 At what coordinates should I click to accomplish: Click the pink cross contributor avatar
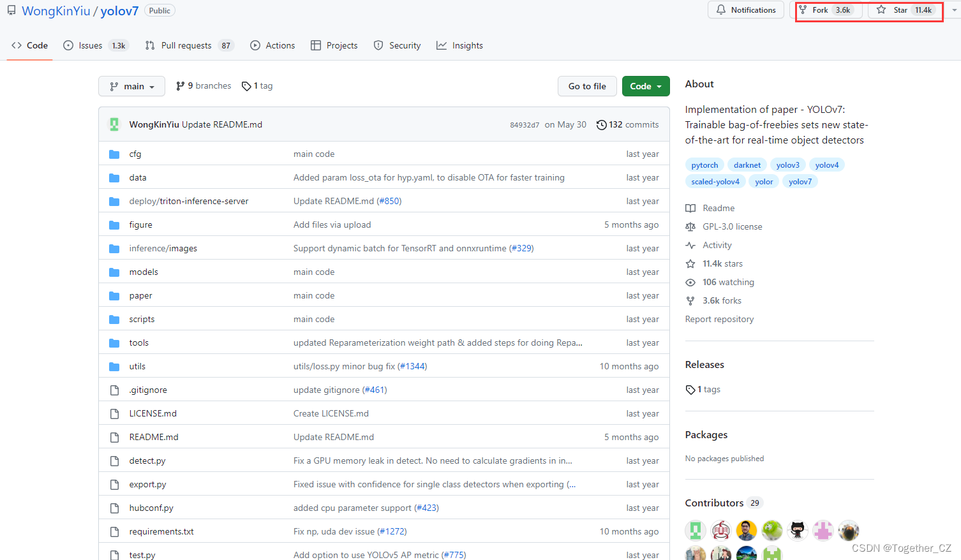pos(823,530)
